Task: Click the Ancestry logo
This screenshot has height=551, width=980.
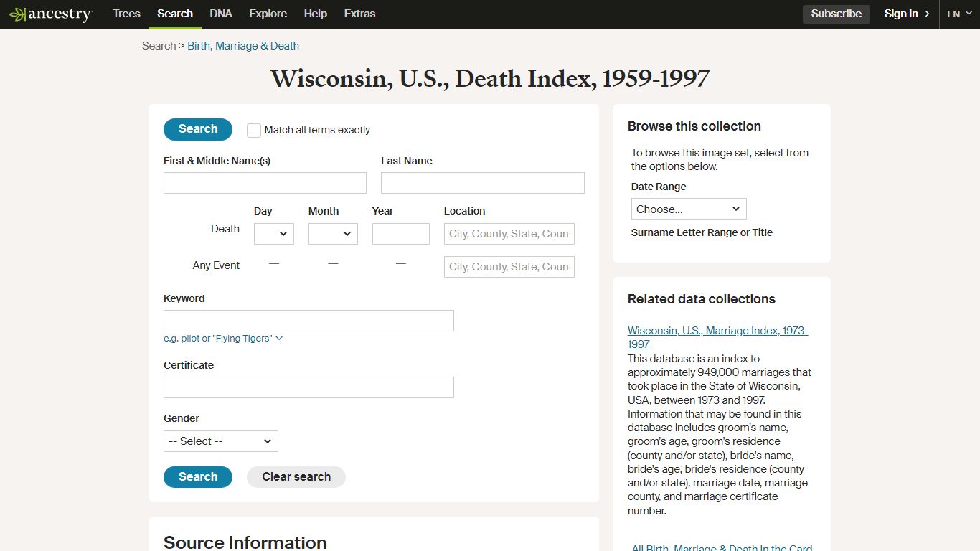Action: pos(50,14)
